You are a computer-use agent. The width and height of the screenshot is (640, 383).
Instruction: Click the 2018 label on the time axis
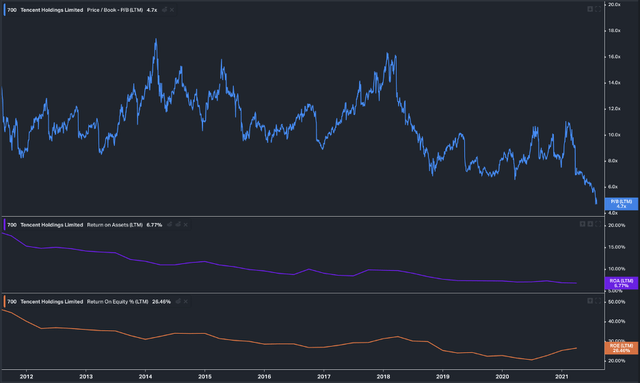pyautogui.click(x=383, y=376)
